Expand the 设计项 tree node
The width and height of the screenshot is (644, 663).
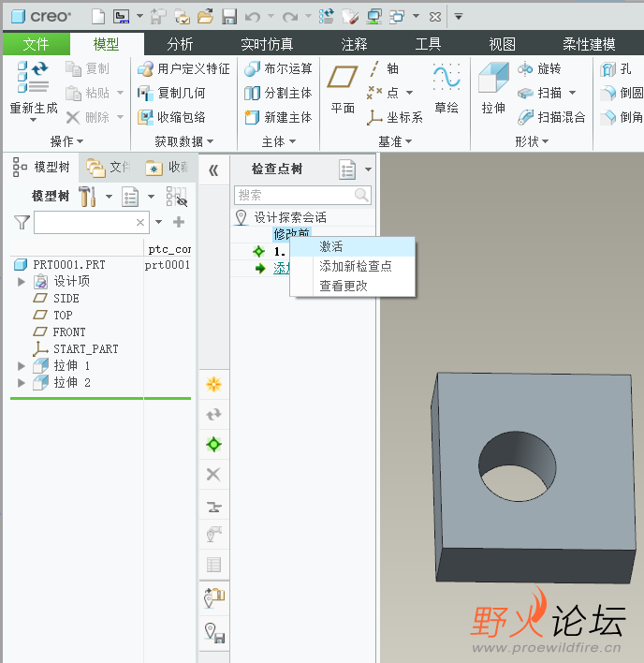click(22, 282)
